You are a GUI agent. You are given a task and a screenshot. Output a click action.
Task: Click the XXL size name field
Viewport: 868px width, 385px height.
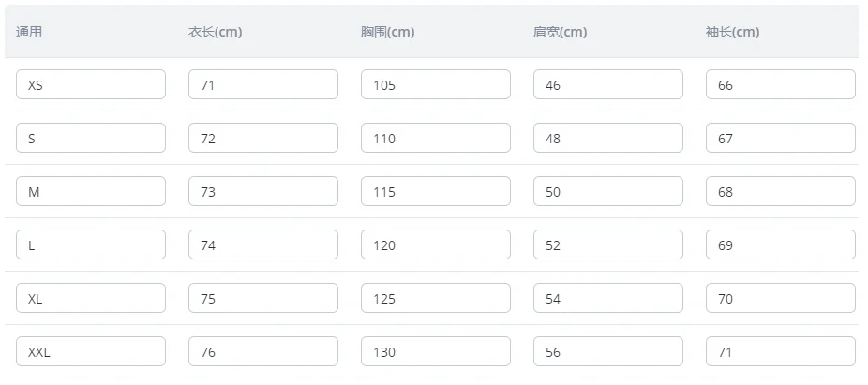91,351
